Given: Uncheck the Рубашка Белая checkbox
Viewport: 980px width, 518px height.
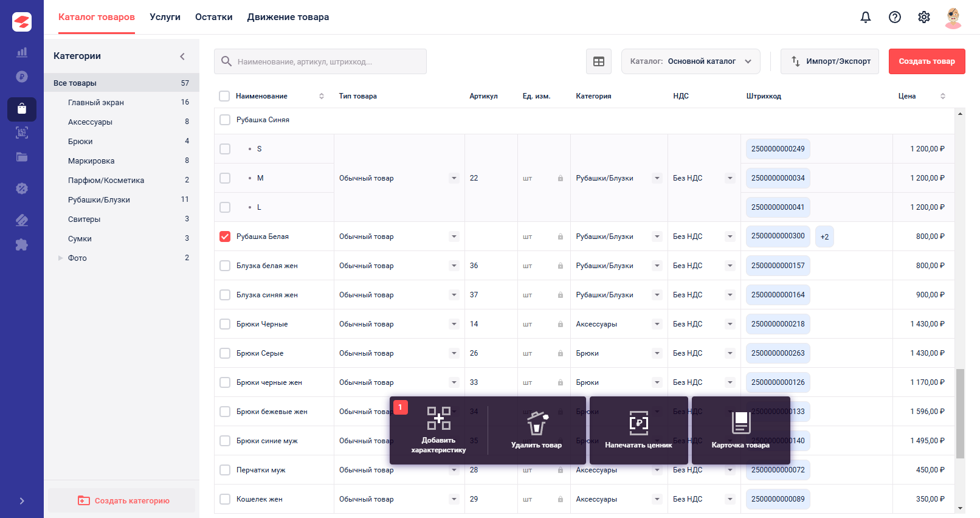Looking at the screenshot, I should 225,237.
